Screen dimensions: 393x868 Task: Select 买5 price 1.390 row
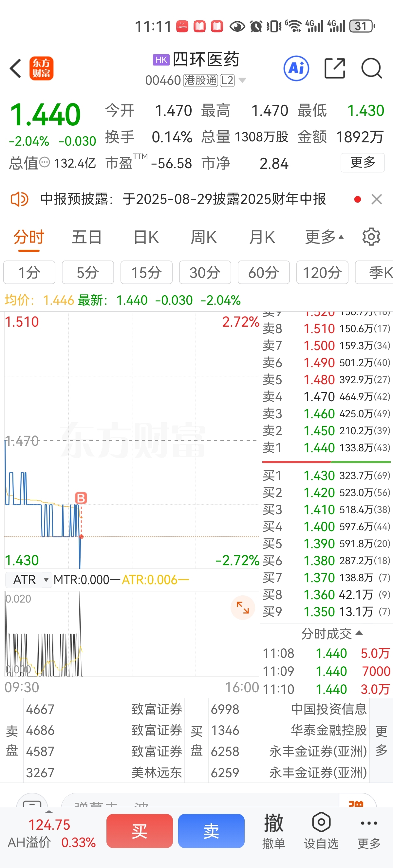pos(326,544)
